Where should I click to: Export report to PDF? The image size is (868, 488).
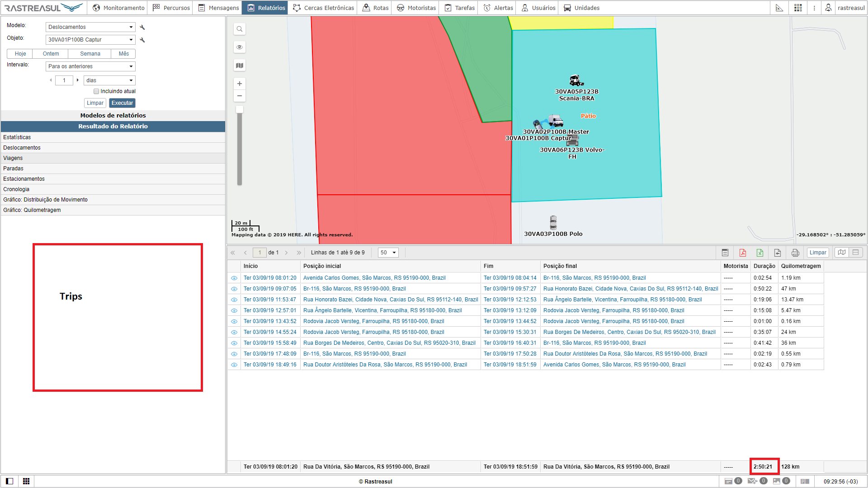(742, 253)
